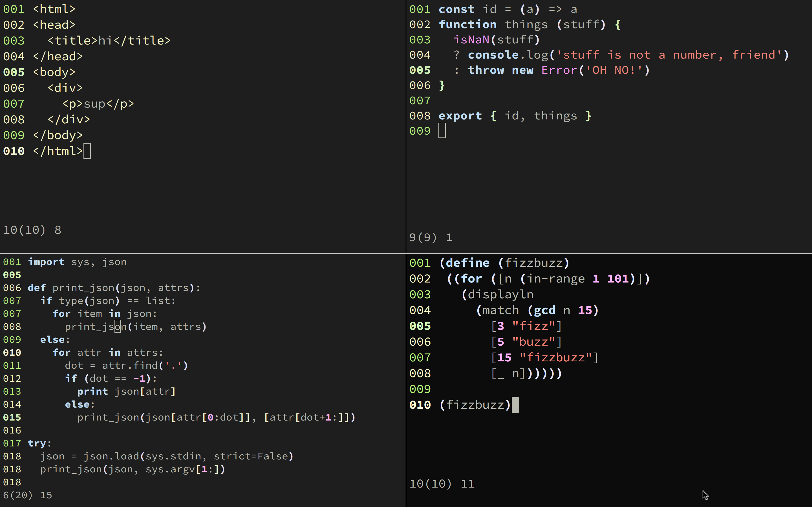Click 'define' keyword in Racket pane
This screenshot has width=812, height=507.
point(467,263)
